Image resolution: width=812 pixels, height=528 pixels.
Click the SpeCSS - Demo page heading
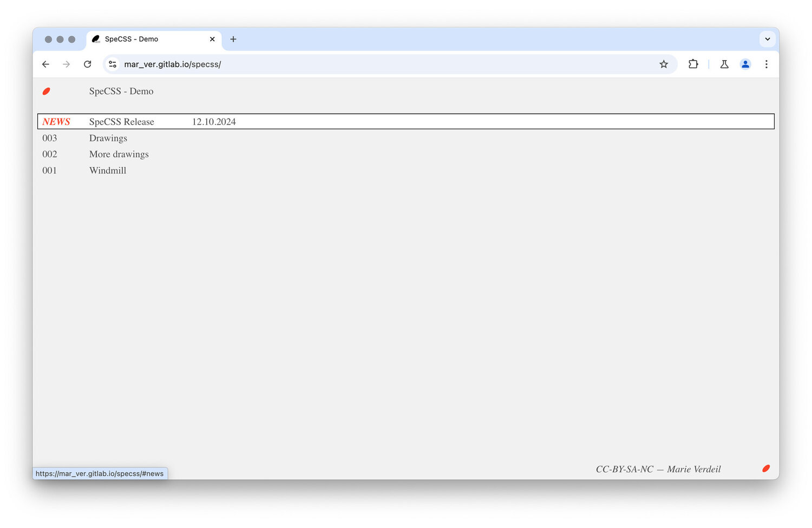[x=121, y=91]
